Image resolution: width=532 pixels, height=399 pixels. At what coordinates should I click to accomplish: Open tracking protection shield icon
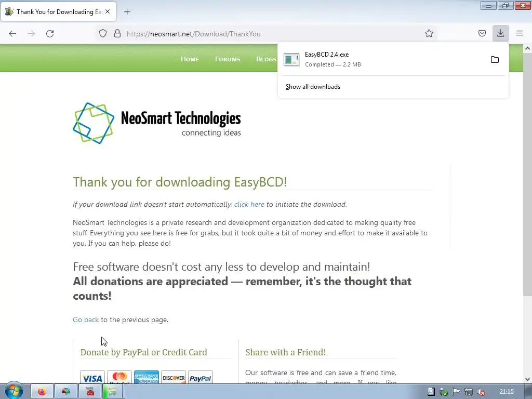(103, 34)
